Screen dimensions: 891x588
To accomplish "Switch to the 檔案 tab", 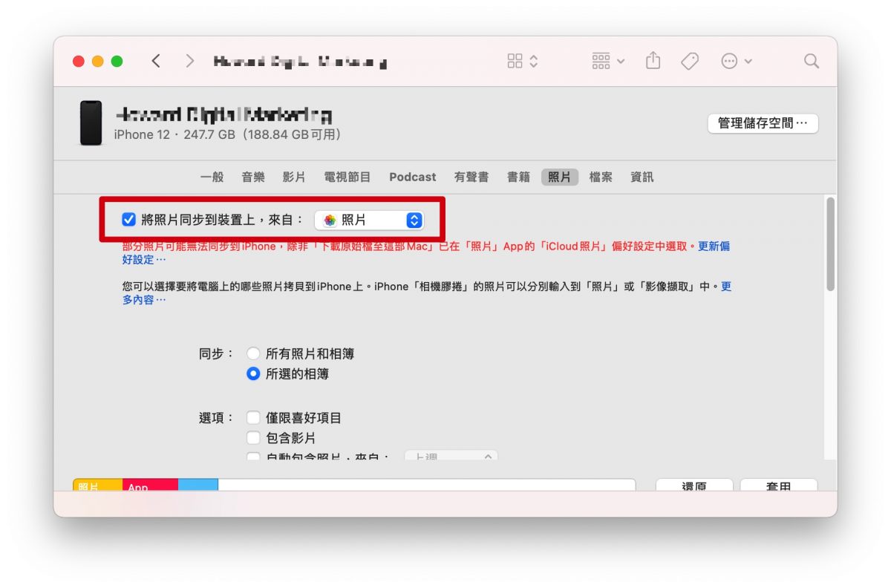I will tap(601, 177).
